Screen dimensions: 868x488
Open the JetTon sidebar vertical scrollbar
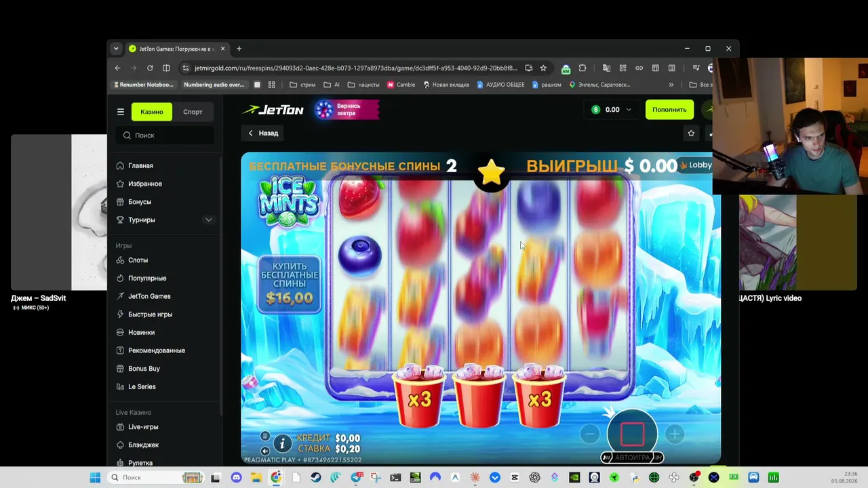tap(221, 285)
